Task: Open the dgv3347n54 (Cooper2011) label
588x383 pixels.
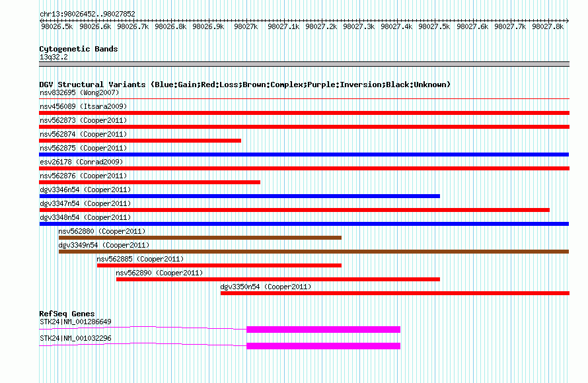Action: (85, 203)
